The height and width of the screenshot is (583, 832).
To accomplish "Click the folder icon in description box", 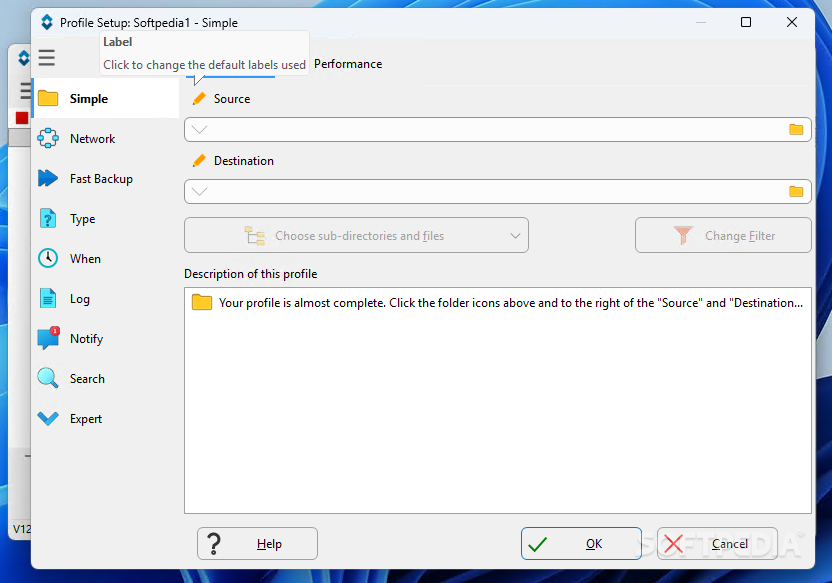I will point(202,302).
